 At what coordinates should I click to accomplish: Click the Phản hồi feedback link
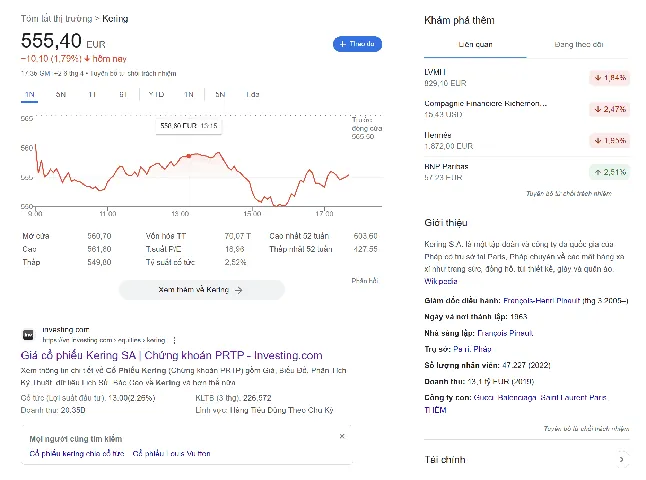click(365, 281)
